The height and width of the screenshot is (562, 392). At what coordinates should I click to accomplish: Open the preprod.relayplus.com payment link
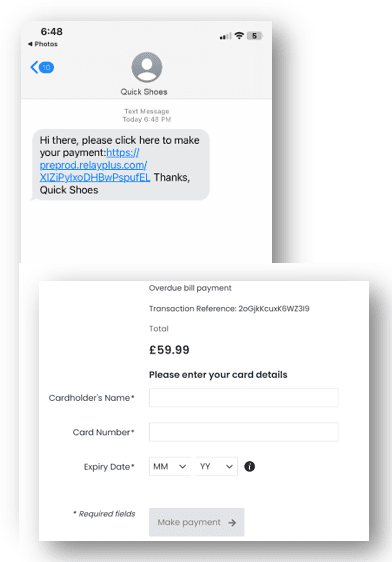point(95,165)
